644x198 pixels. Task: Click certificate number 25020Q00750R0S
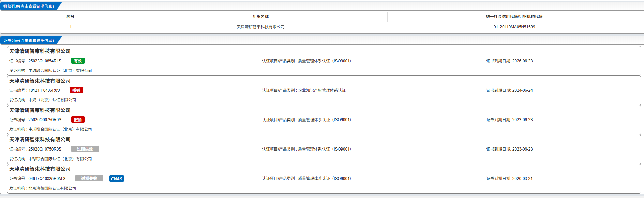pos(45,120)
